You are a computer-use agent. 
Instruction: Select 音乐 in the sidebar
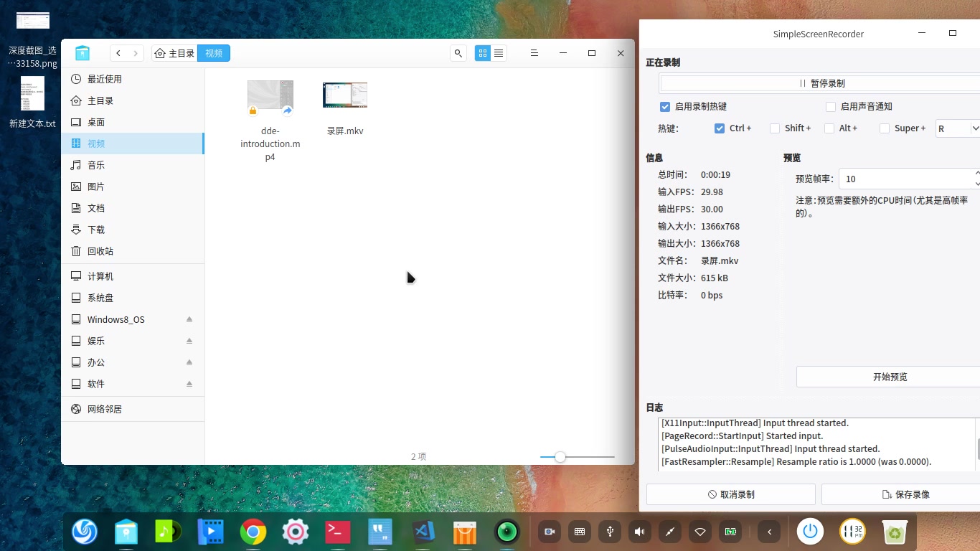95,165
